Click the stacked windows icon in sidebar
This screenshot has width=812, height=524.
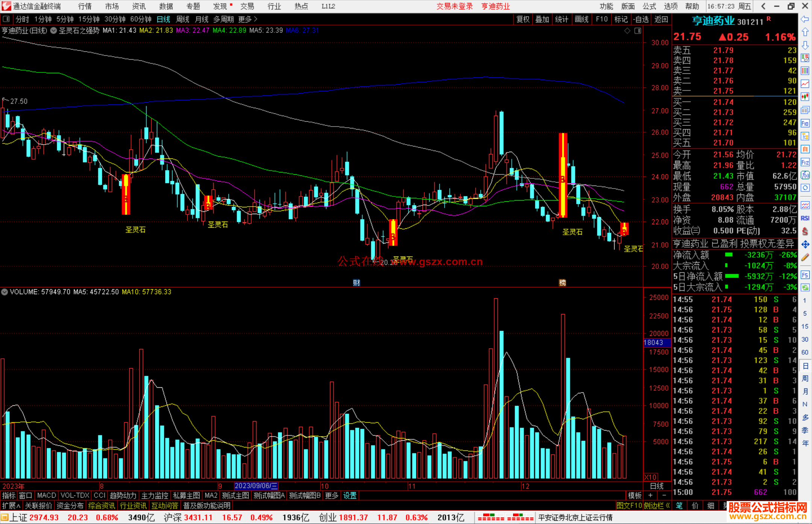805,110
